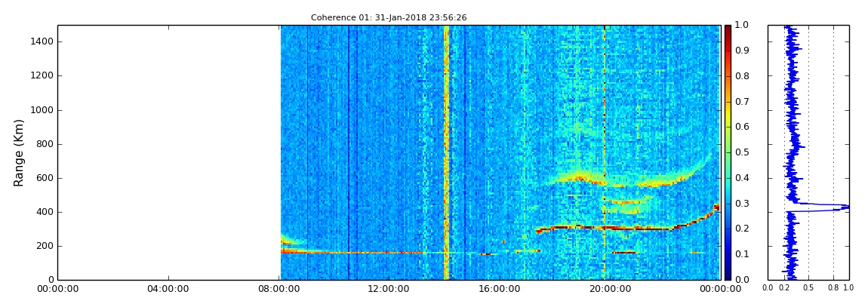Click the 08:00:00 time axis label
The width and height of the screenshot is (868, 307).
(279, 290)
